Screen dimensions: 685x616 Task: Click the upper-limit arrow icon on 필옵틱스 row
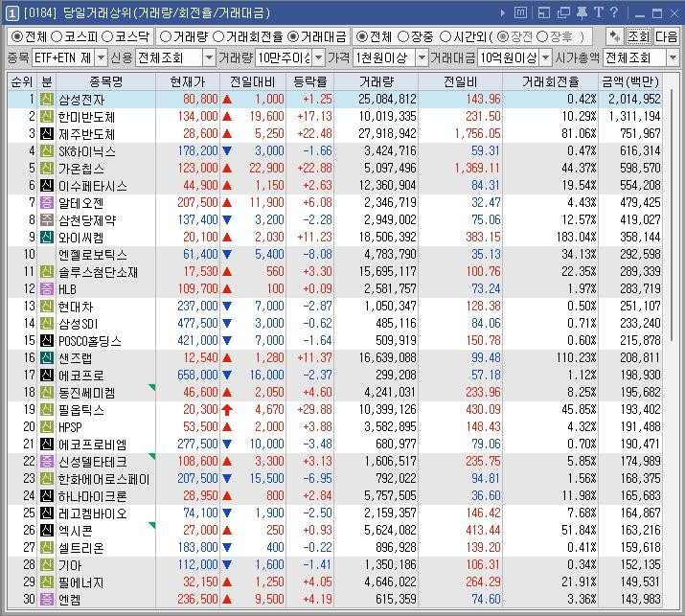(x=227, y=410)
